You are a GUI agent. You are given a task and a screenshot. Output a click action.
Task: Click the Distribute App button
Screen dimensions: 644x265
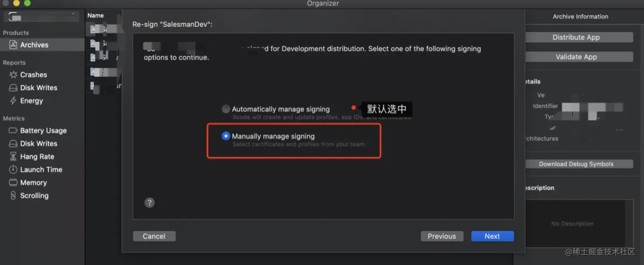tap(576, 37)
